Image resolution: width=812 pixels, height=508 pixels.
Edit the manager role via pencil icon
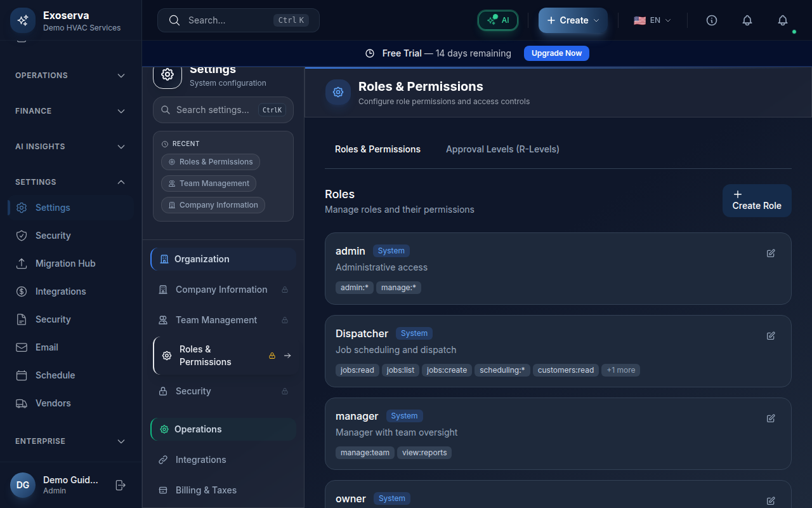tap(771, 418)
